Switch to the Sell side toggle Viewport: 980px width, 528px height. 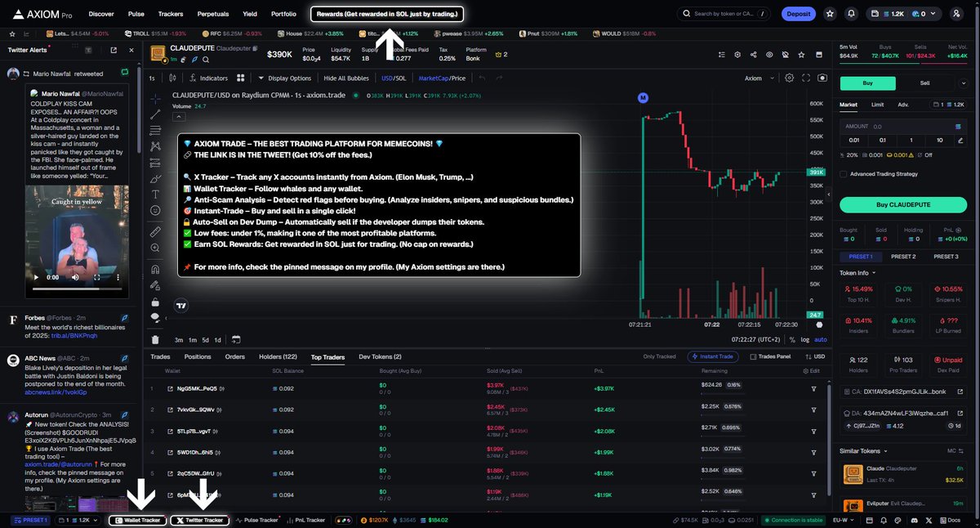(924, 83)
